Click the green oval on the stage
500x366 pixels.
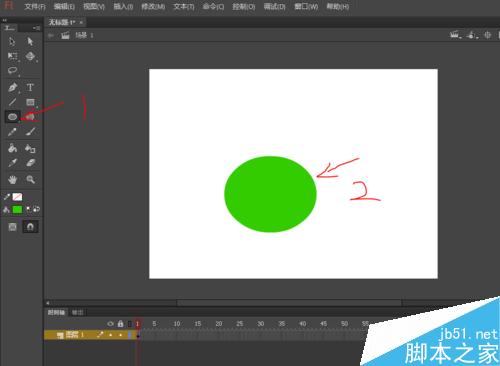270,194
